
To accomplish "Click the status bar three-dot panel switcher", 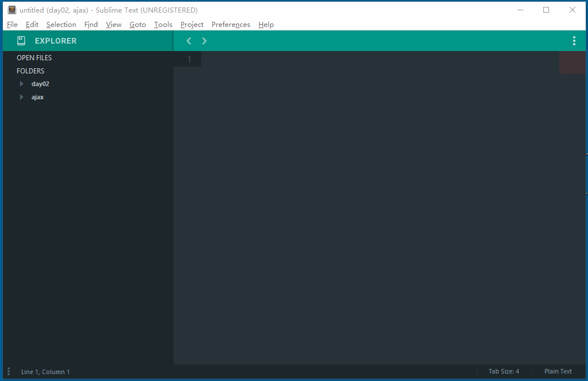I will [8, 372].
